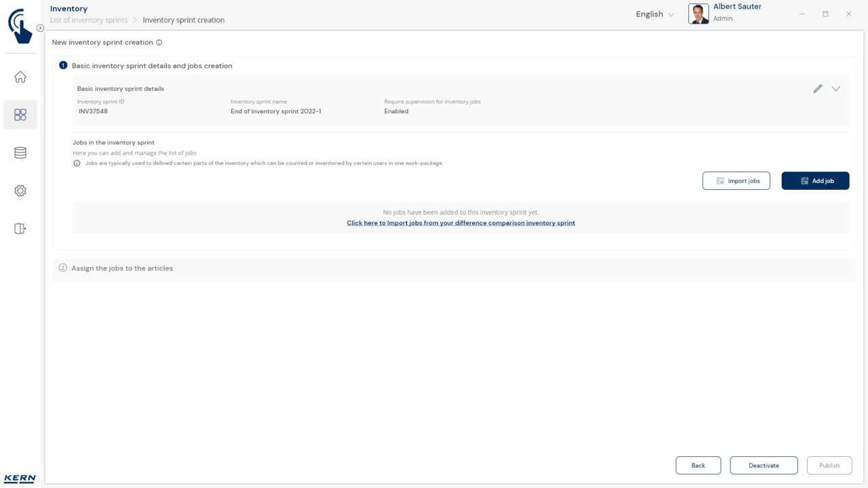Select the Inventory dashboard grid icon
868x488 pixels.
pyautogui.click(x=20, y=115)
